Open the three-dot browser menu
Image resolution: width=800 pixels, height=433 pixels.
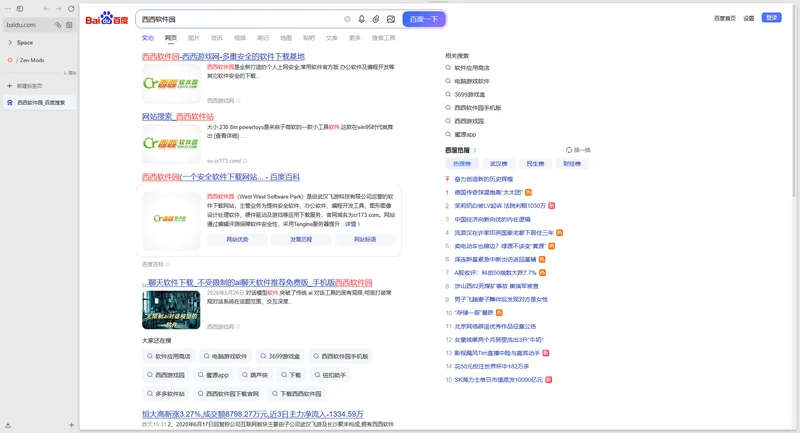(8, 9)
